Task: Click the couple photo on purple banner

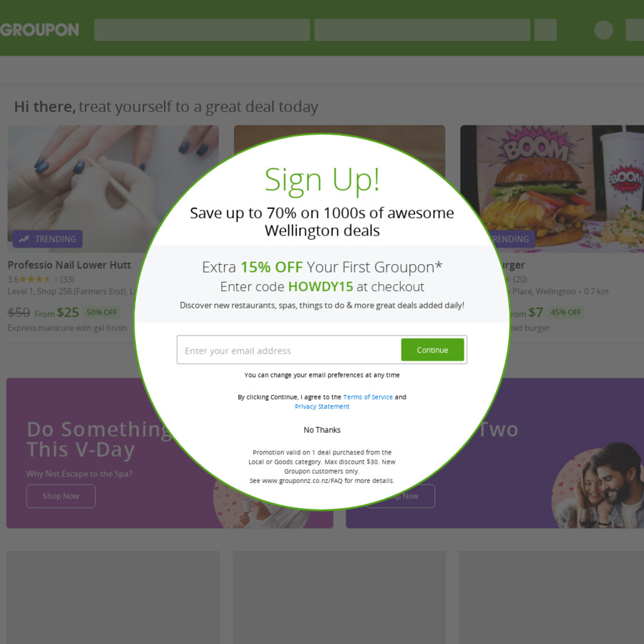Action: point(600,485)
